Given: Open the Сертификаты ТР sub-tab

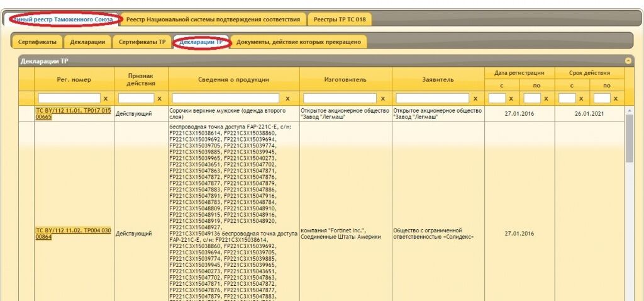Looking at the screenshot, I should 142,42.
